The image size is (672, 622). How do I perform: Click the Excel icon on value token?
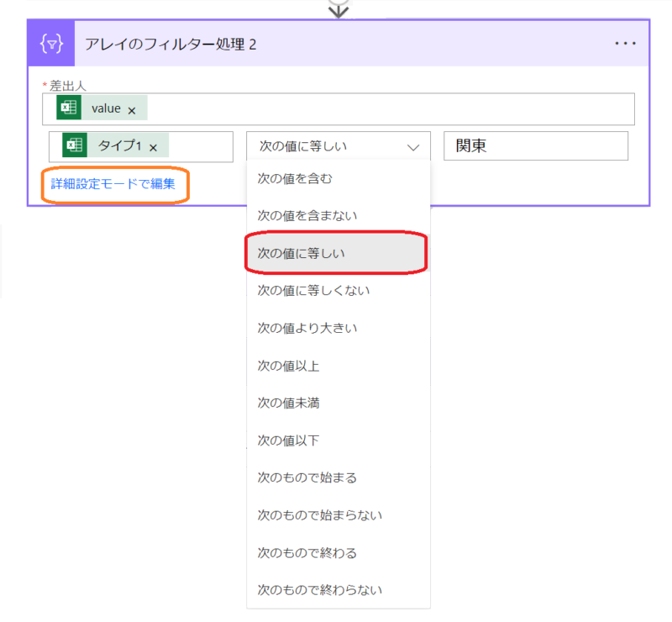pos(68,108)
